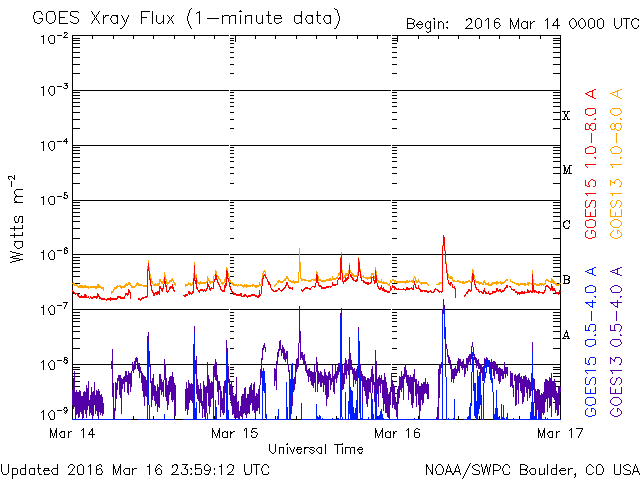This screenshot has width=640, height=480.
Task: Click the Watts m-2 y-axis title
Action: click(x=17, y=220)
